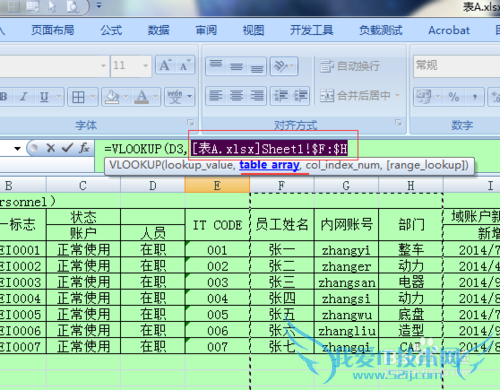Click table_array link in VLOOKUP tooltip

pyautogui.click(x=269, y=165)
